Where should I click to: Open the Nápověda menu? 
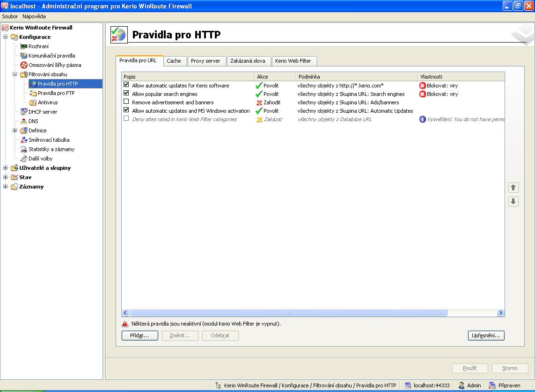click(x=34, y=16)
